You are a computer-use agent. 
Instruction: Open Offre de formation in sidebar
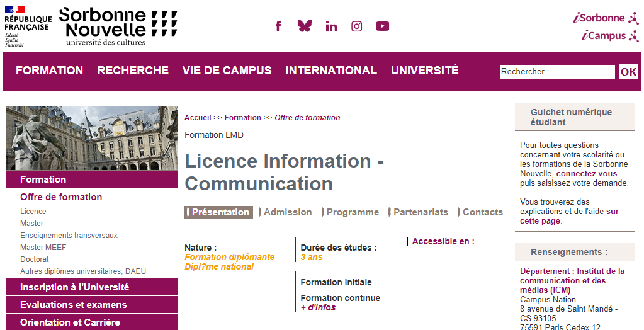61,197
